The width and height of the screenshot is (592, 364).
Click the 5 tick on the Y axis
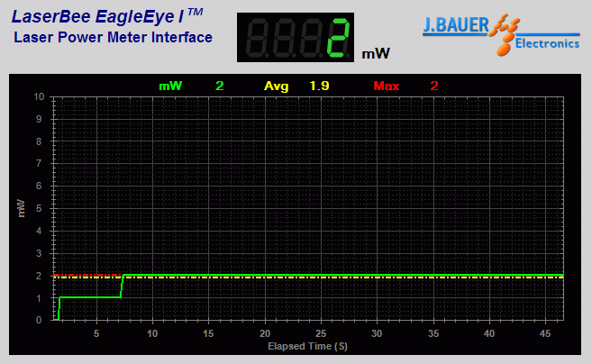40,208
